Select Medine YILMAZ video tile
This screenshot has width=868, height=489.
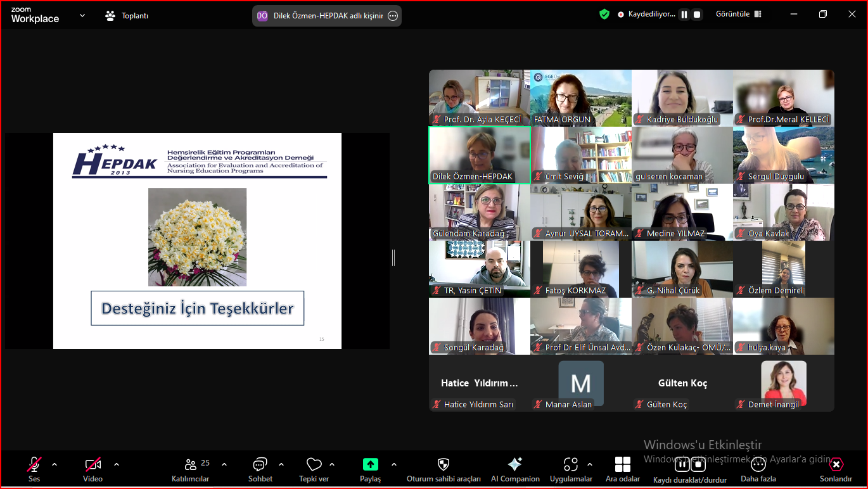click(682, 212)
